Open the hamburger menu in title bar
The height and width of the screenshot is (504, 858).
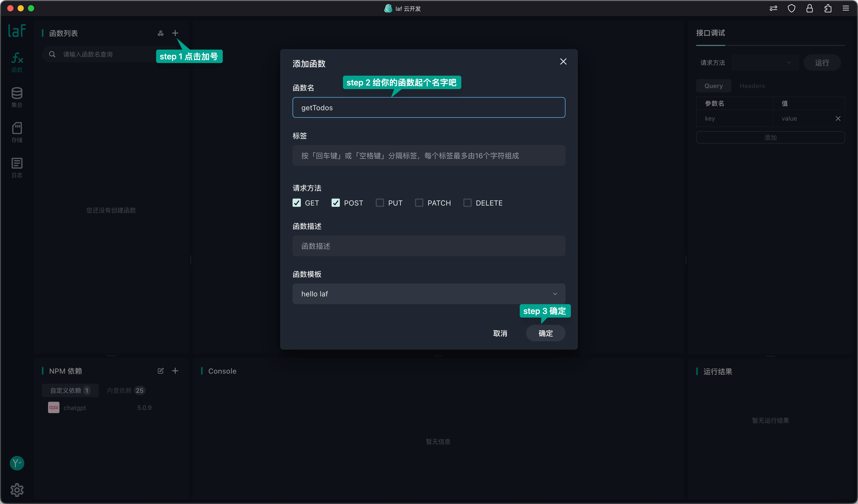click(846, 8)
